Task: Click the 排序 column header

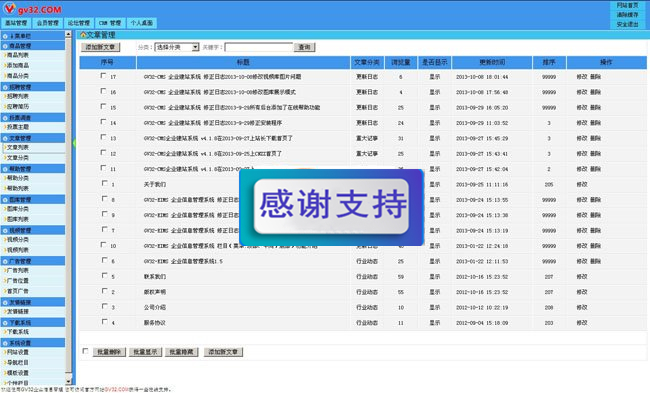Action: tap(549, 62)
